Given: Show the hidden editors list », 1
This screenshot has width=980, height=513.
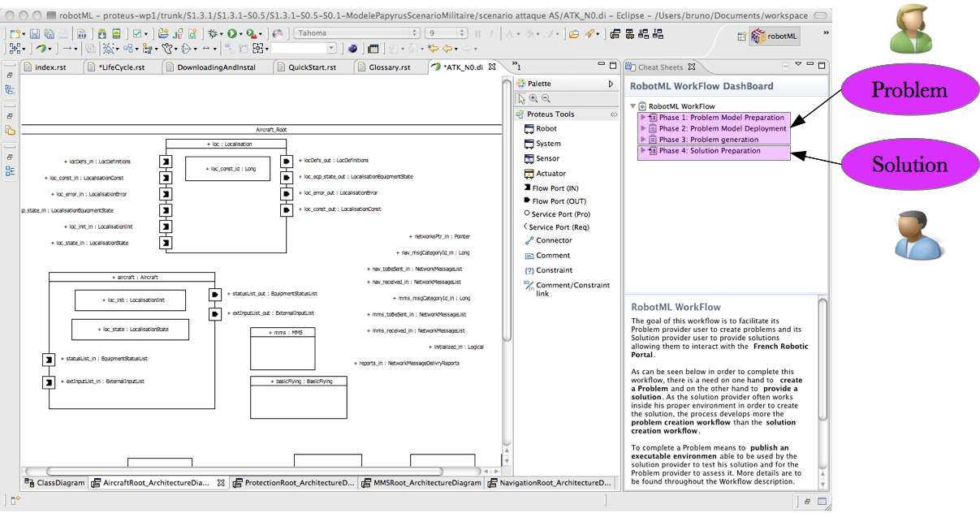Looking at the screenshot, I should 516,67.
